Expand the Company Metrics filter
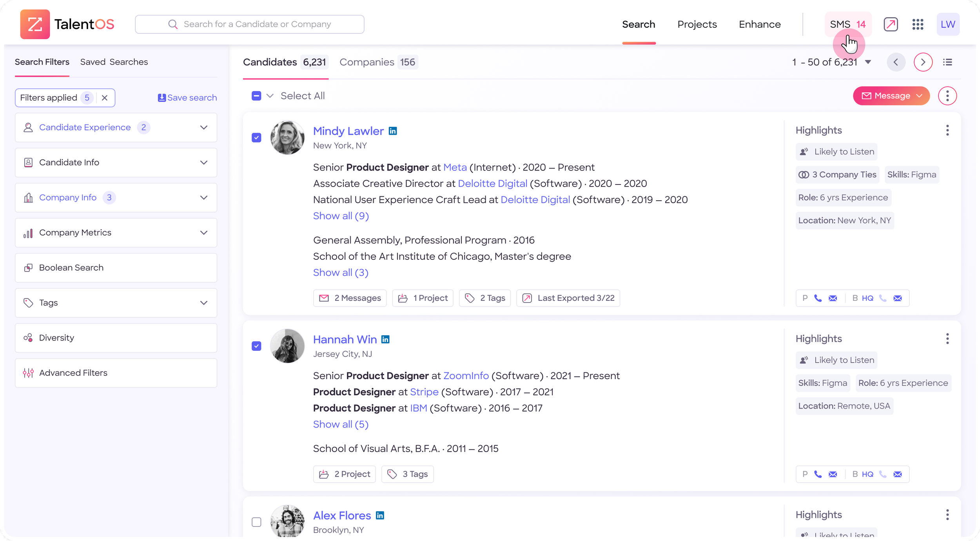 (x=203, y=233)
